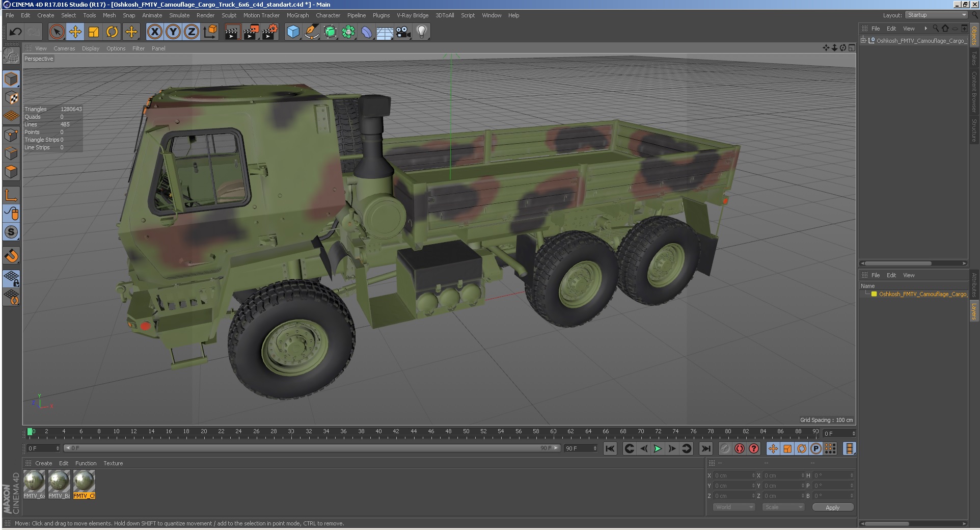
Task: Switch to Texture mode icon
Action: pos(11,97)
